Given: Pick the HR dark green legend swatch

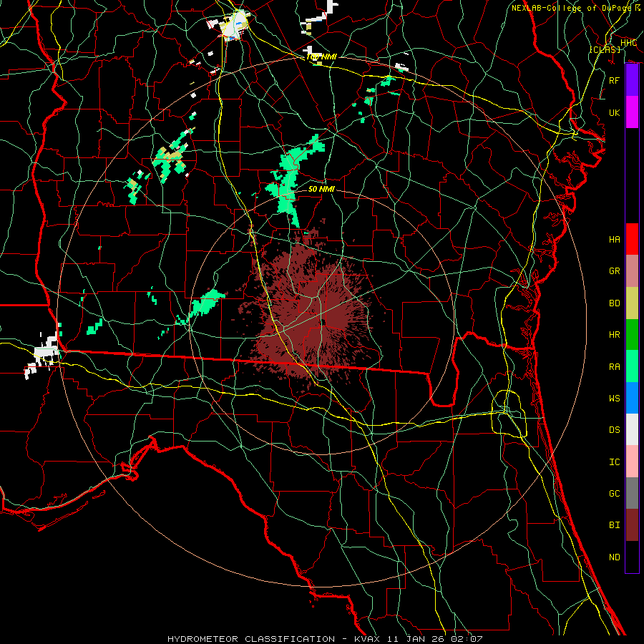Looking at the screenshot, I should coord(632,334).
